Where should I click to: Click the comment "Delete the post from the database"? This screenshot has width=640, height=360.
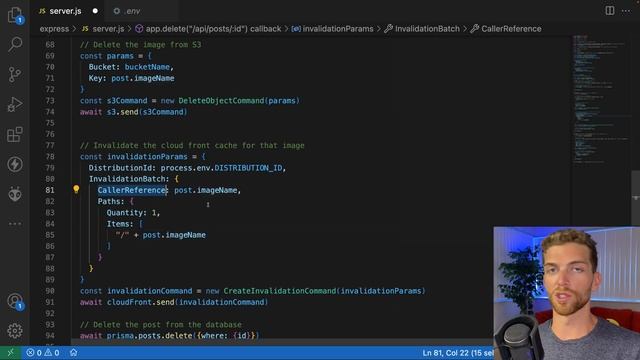[x=161, y=325]
